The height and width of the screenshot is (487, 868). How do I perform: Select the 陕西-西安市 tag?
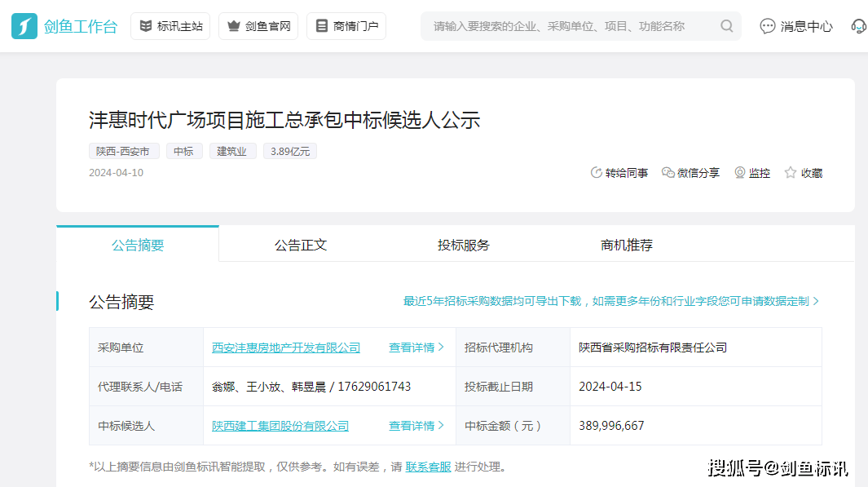(x=123, y=151)
